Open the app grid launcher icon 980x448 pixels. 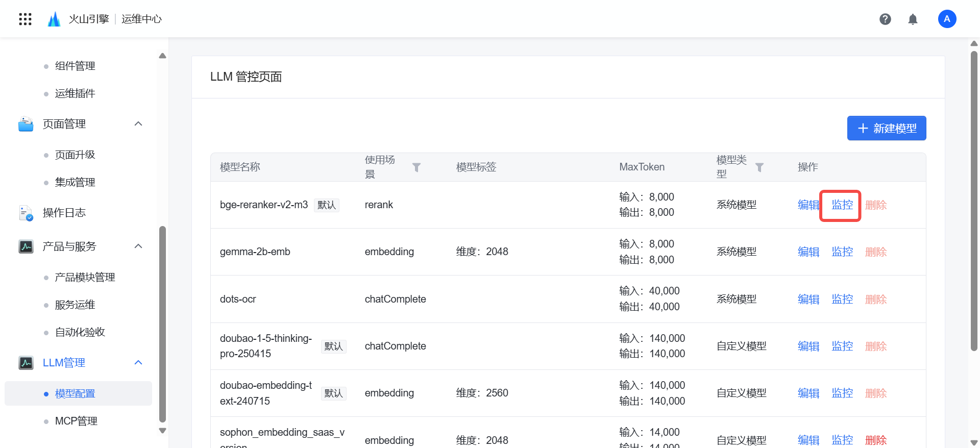[x=25, y=19]
